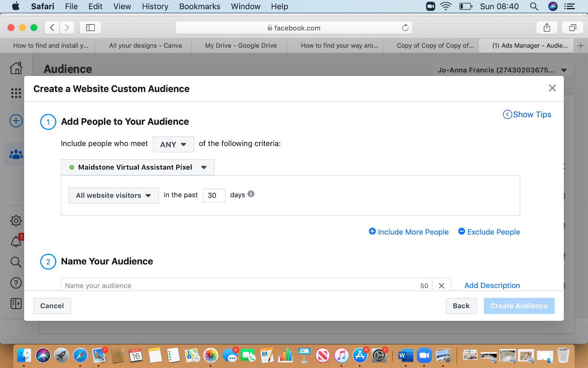588x368 pixels.
Task: Click the blue plus create icon in sidebar
Action: (16, 121)
